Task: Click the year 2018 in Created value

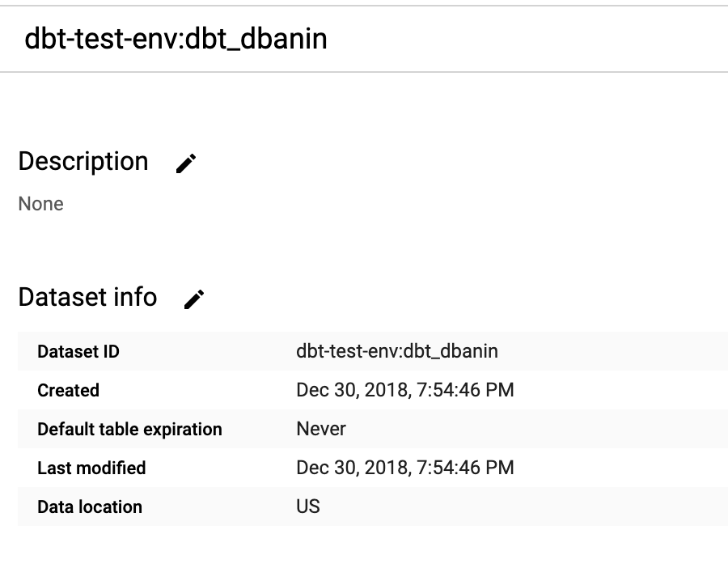Action: pyautogui.click(x=386, y=390)
